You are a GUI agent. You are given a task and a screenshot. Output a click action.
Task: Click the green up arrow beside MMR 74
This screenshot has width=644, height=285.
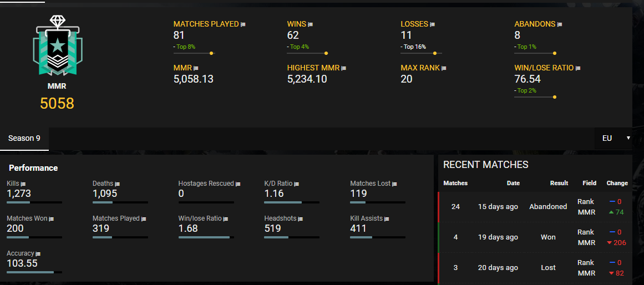pyautogui.click(x=611, y=212)
